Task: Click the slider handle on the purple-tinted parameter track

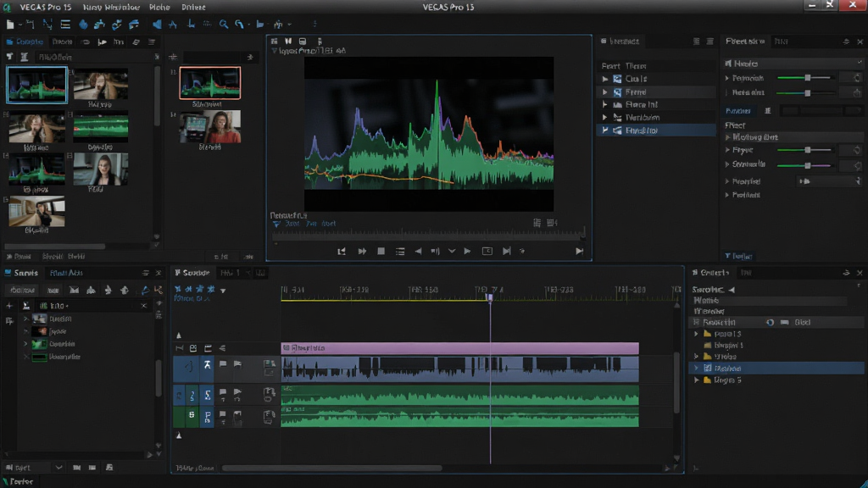Action: (808, 165)
